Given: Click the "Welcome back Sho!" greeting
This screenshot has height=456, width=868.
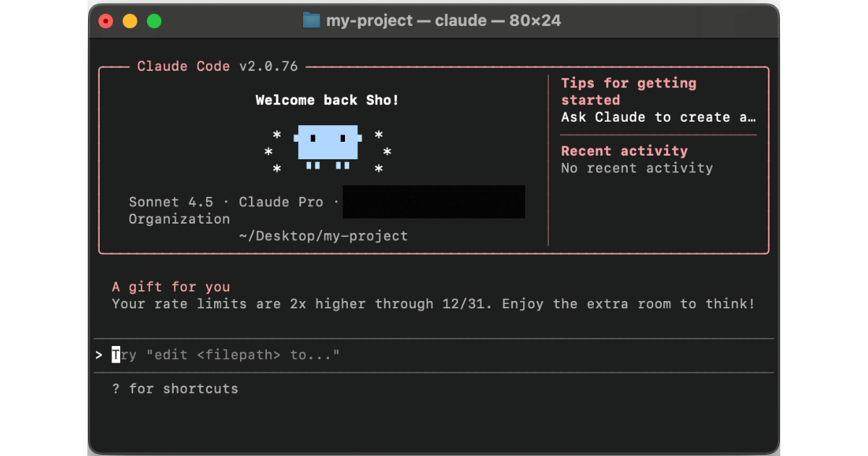Looking at the screenshot, I should 327,101.
